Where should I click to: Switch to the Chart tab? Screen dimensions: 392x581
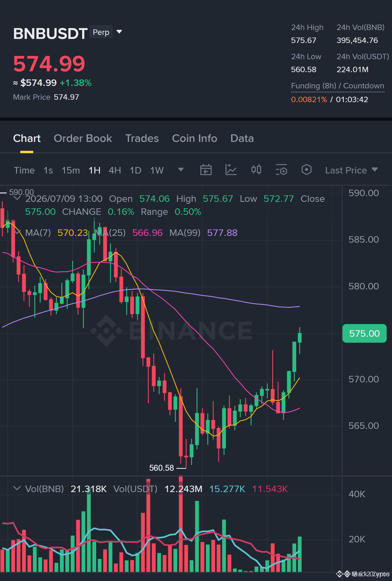coord(27,138)
